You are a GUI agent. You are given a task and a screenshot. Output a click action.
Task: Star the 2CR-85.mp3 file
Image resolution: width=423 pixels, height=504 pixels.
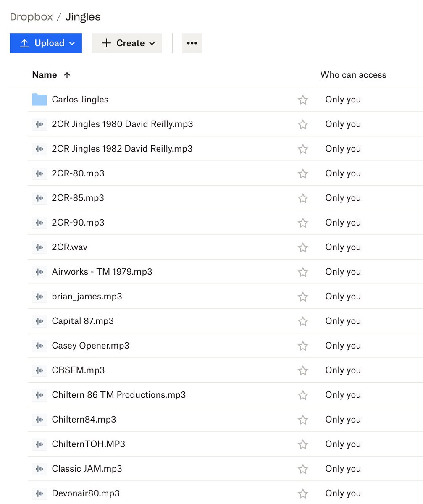(303, 198)
